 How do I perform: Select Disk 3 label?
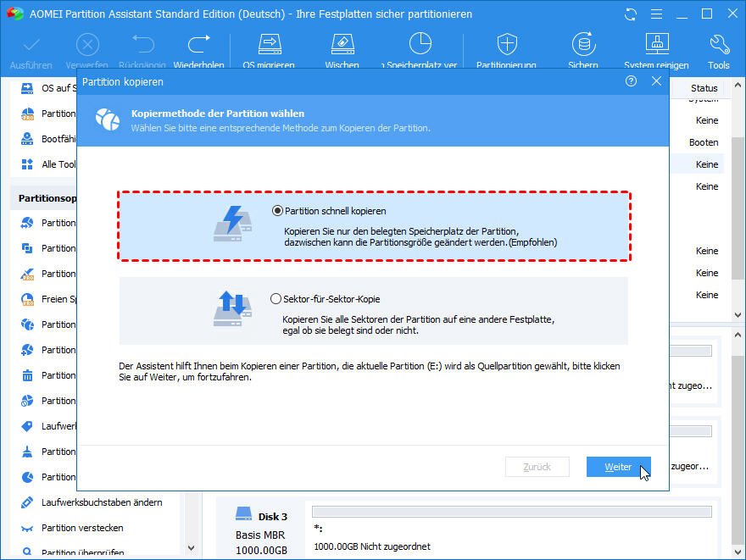coord(273,517)
